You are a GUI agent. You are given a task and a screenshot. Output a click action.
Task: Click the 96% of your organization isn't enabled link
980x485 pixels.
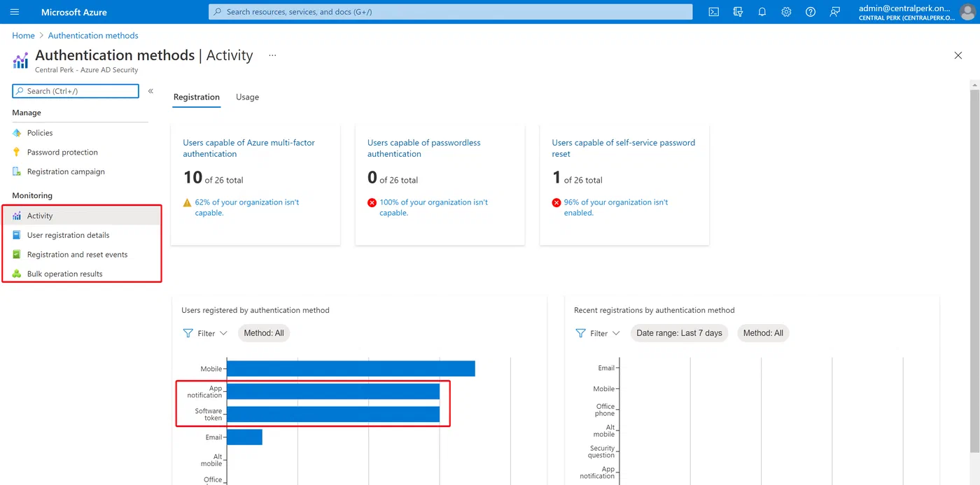pos(616,207)
